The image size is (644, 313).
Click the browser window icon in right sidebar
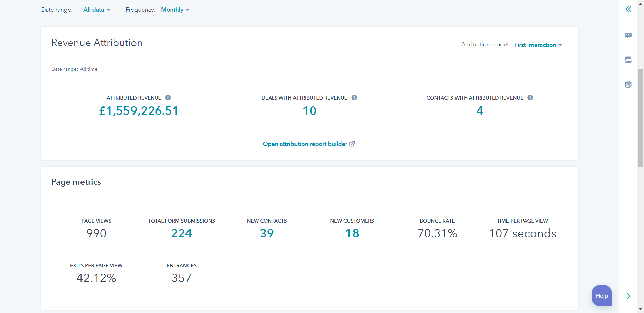[x=628, y=60]
